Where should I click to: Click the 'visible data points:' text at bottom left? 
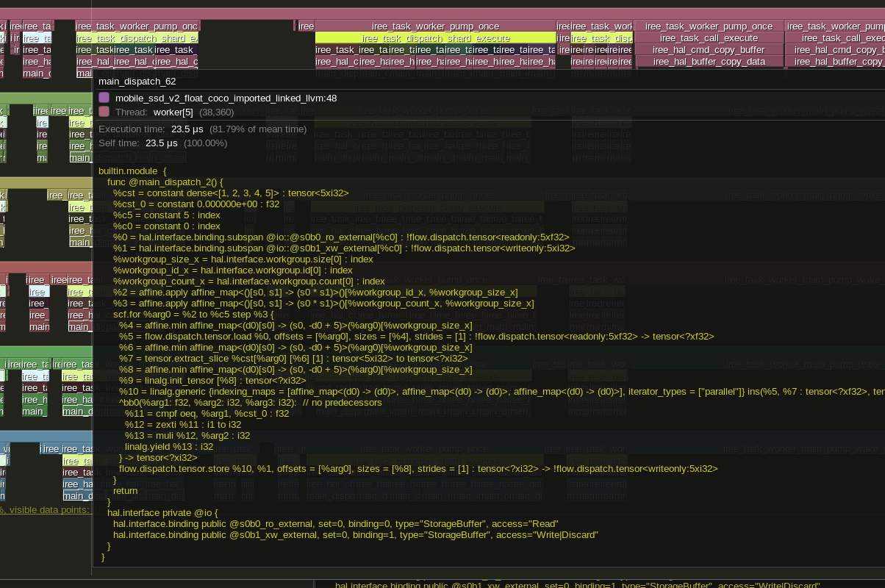(49, 509)
